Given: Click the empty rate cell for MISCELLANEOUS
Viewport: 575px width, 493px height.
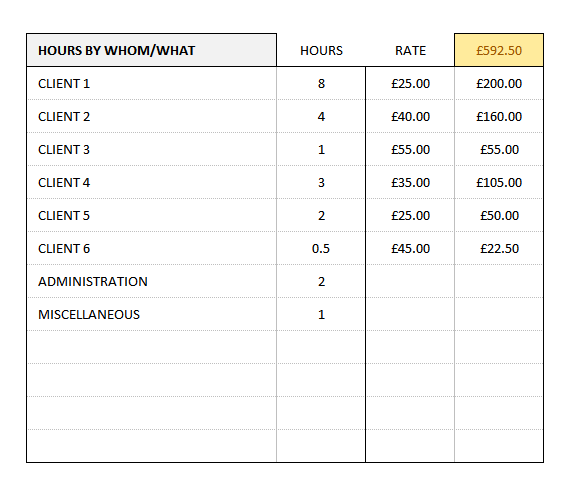Looking at the screenshot, I should pos(410,314).
